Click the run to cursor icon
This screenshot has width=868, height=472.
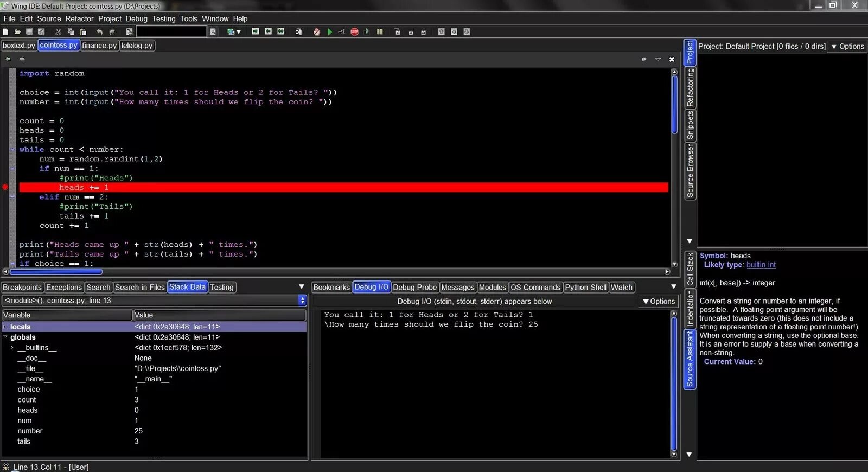[341, 32]
